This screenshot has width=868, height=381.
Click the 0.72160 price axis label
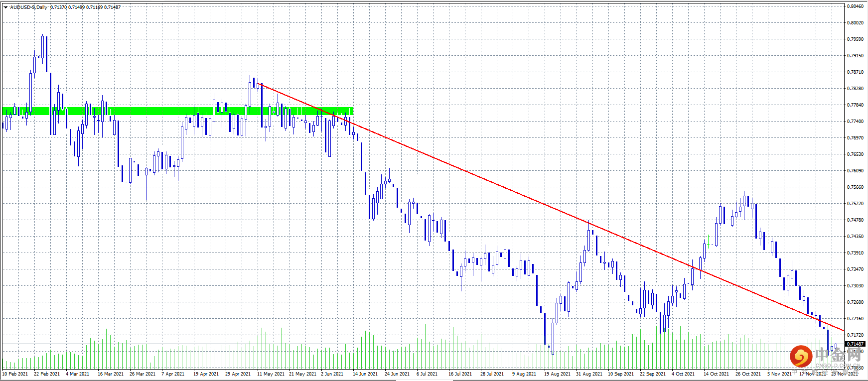[856, 319]
